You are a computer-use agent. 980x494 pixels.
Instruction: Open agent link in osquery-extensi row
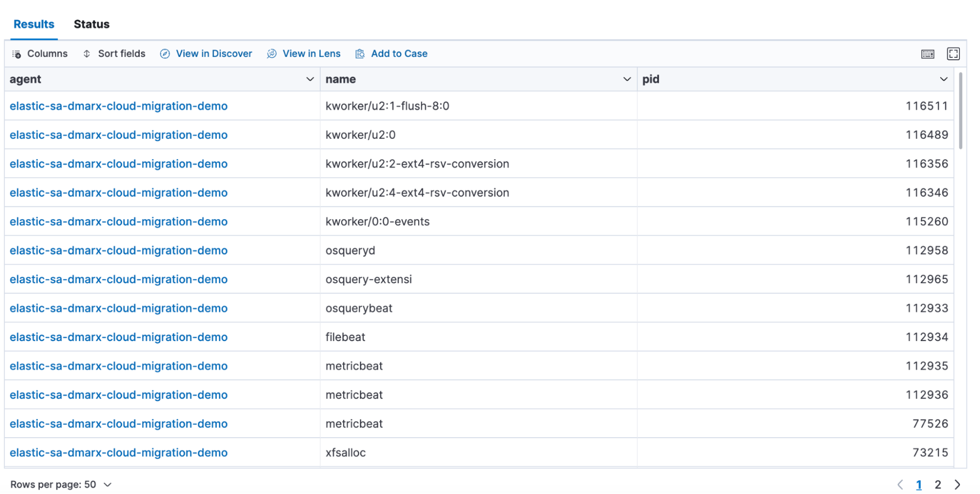[x=119, y=279]
